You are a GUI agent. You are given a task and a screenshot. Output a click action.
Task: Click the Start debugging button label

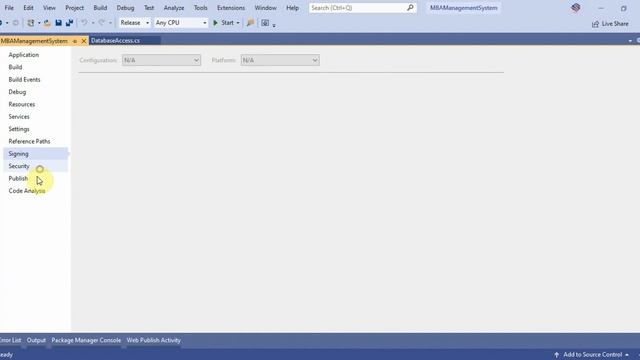[x=227, y=23]
